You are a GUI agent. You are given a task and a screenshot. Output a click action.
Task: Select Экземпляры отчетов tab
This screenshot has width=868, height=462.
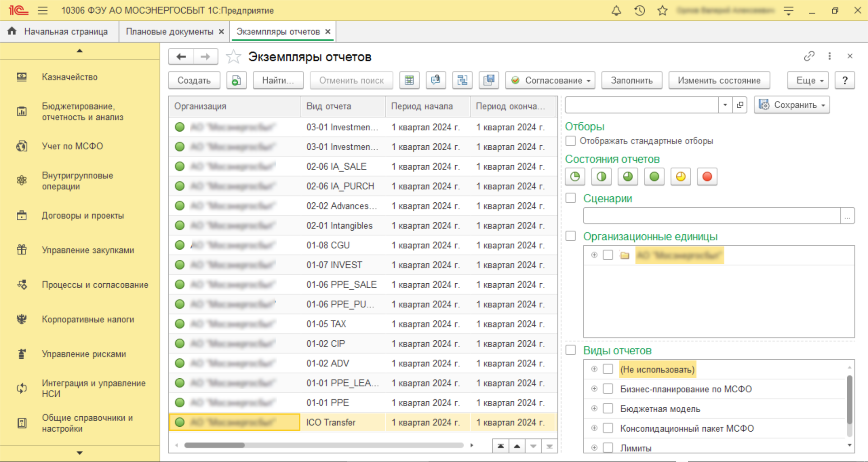coord(278,32)
